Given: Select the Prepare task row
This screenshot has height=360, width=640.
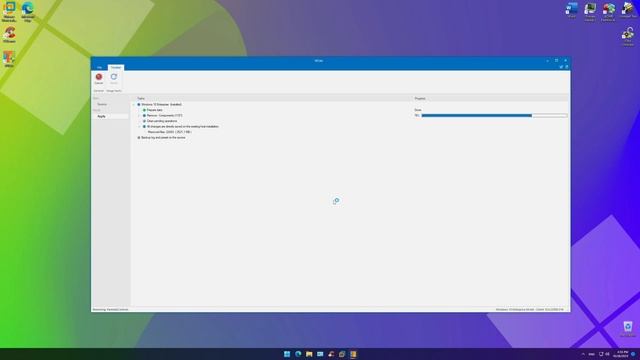Looking at the screenshot, I should click(154, 110).
